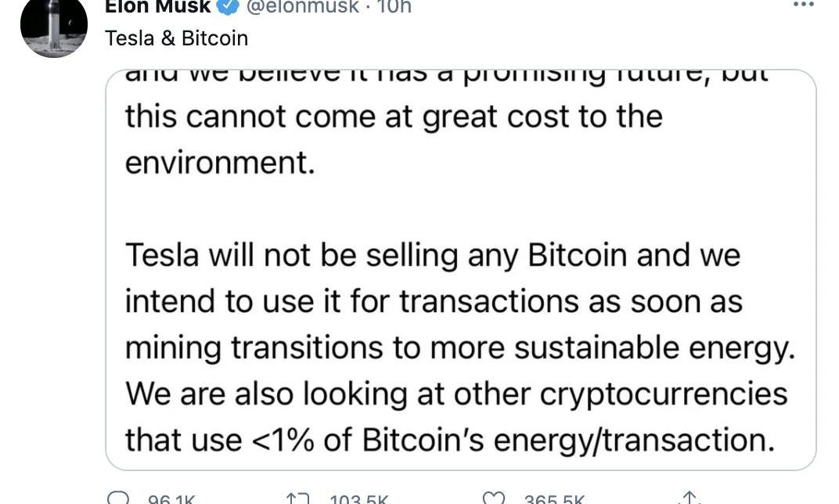
Task: Click the word "environment." in the statement image
Action: [219, 164]
